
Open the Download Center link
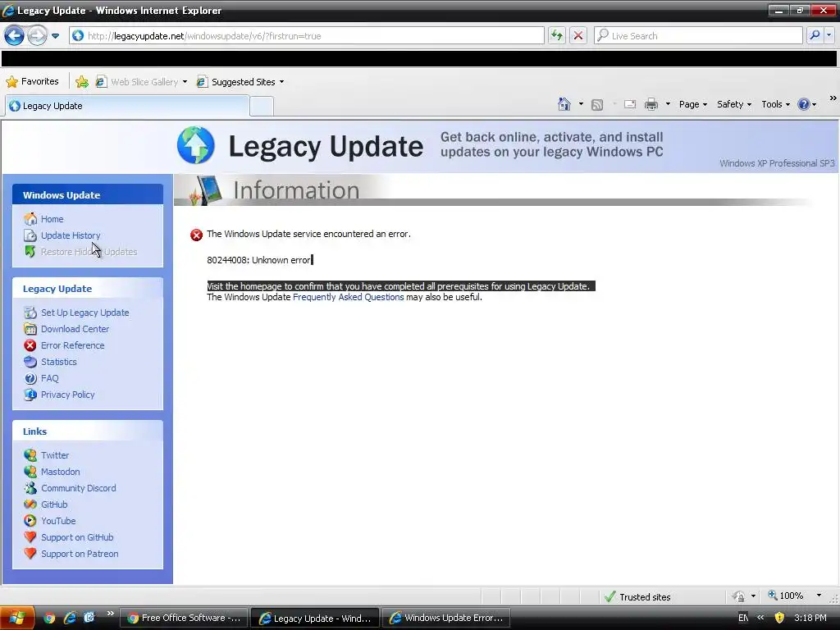[75, 329]
